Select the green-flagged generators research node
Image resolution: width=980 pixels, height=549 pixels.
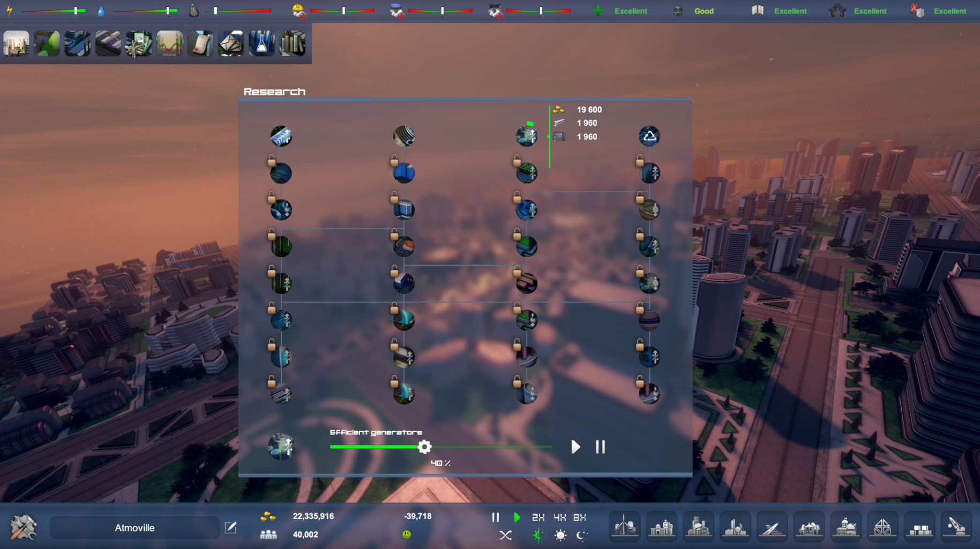click(x=527, y=136)
